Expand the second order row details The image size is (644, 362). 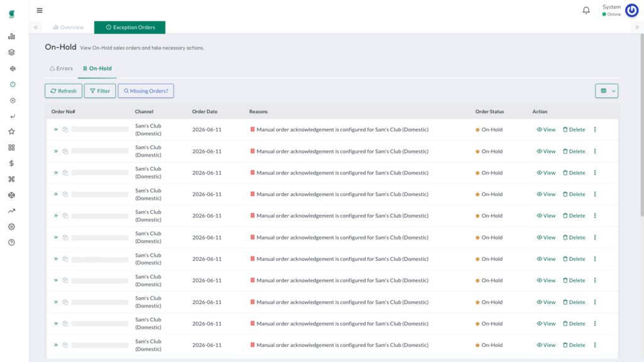click(x=56, y=151)
